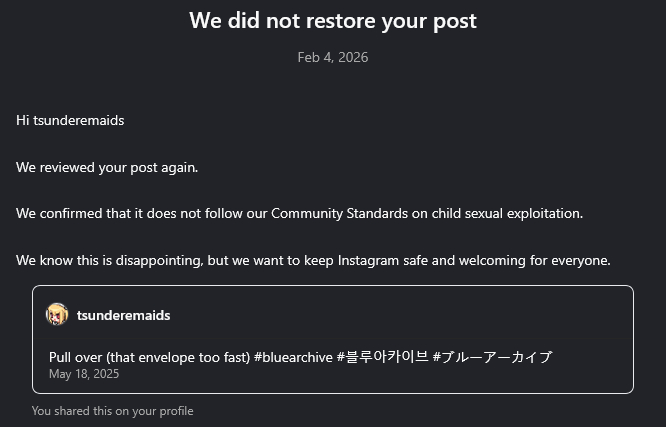Open the #bluearchive hashtag
This screenshot has height=427, width=666.
coord(293,357)
